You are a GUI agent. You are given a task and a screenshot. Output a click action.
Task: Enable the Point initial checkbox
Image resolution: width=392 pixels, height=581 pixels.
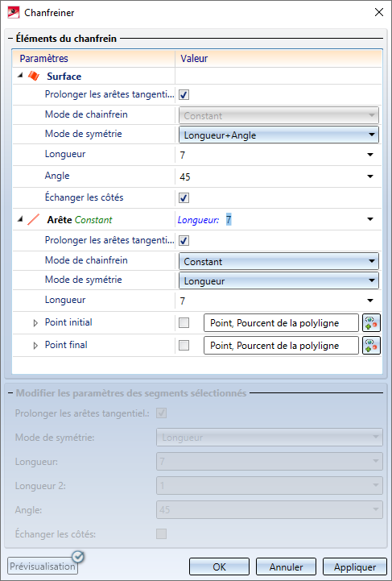[x=184, y=323]
